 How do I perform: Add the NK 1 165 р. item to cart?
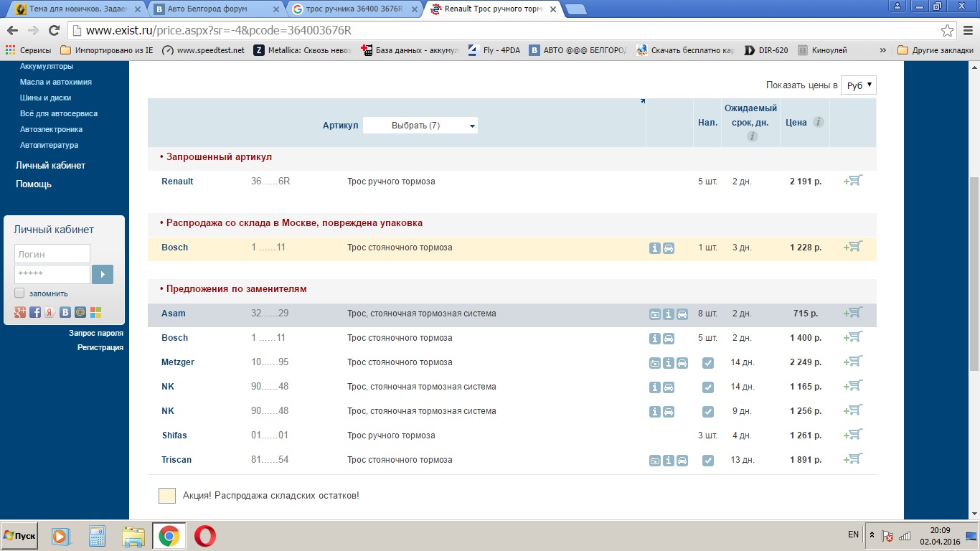pos(853,386)
